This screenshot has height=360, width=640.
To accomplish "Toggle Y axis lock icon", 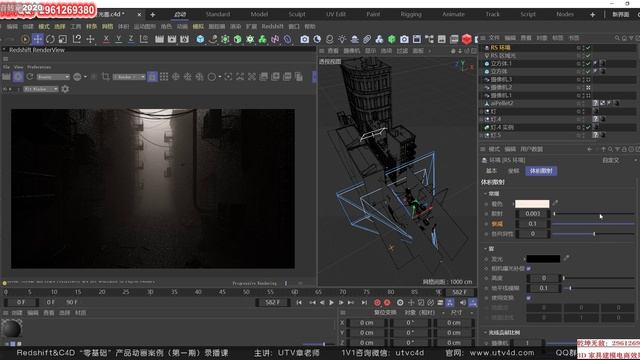I will (118, 39).
